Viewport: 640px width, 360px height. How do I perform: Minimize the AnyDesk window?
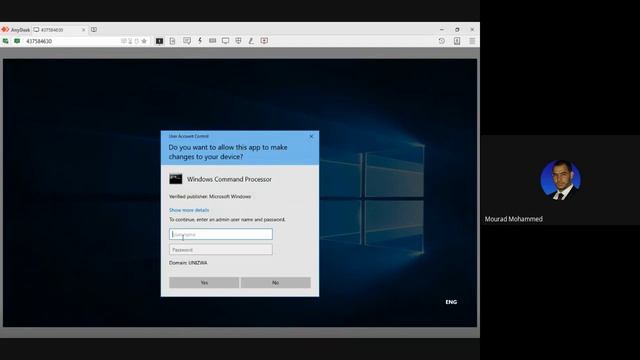point(442,30)
